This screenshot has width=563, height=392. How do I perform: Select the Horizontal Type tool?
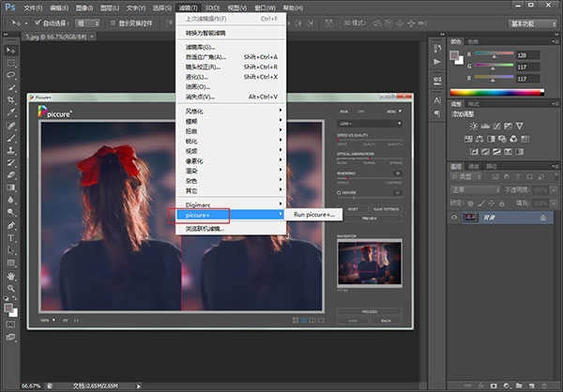tap(11, 238)
